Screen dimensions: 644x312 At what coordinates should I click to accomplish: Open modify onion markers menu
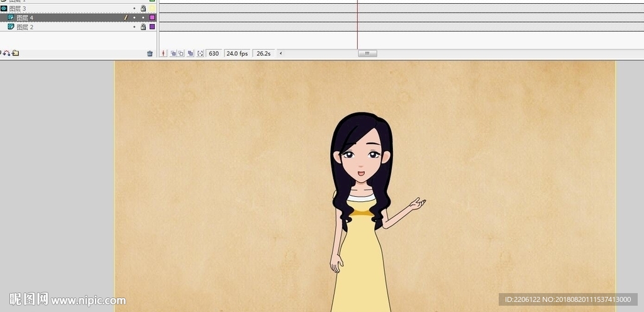(x=200, y=53)
